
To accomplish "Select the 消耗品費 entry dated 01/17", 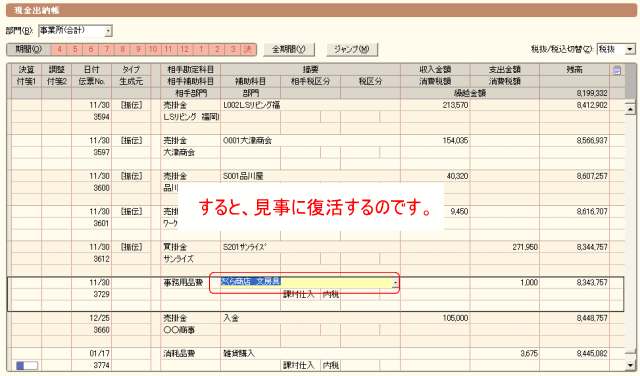I will [316, 359].
